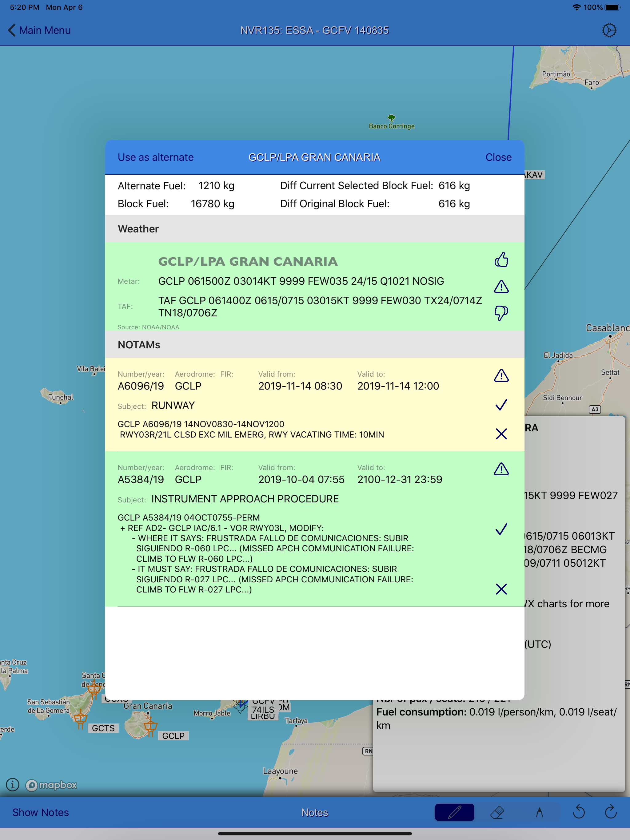Mark NOTAM A6096/19 with warning triangle

501,375
